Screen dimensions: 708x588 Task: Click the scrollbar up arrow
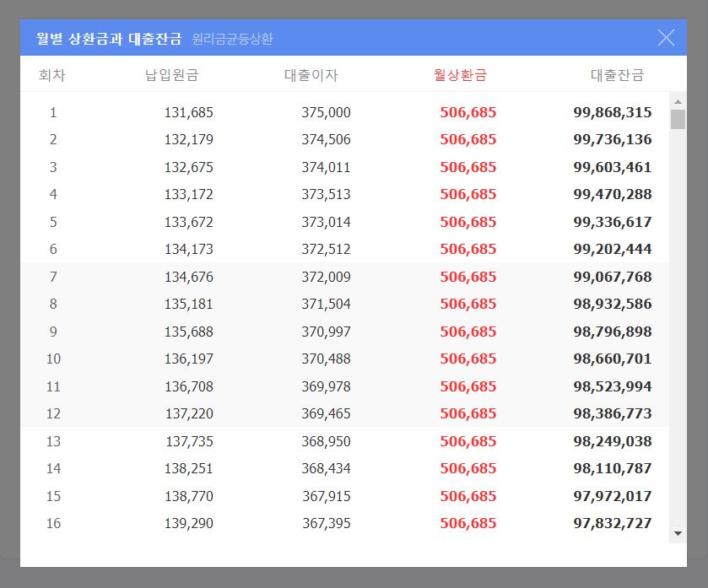point(678,100)
